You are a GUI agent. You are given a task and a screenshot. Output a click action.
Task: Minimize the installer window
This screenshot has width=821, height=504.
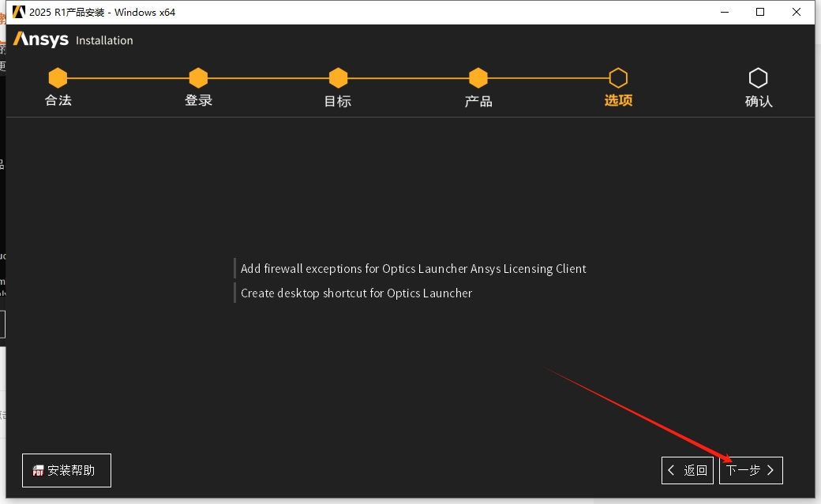point(725,12)
